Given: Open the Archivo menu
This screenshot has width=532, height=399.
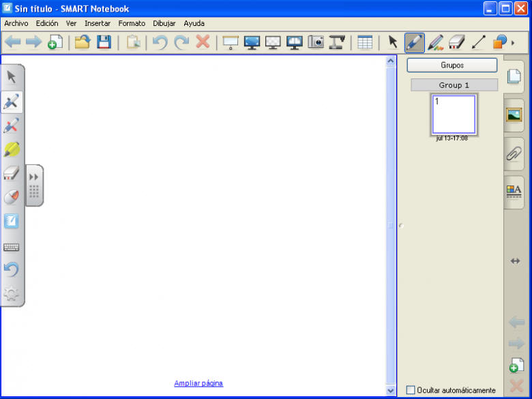Looking at the screenshot, I should pyautogui.click(x=16, y=23).
